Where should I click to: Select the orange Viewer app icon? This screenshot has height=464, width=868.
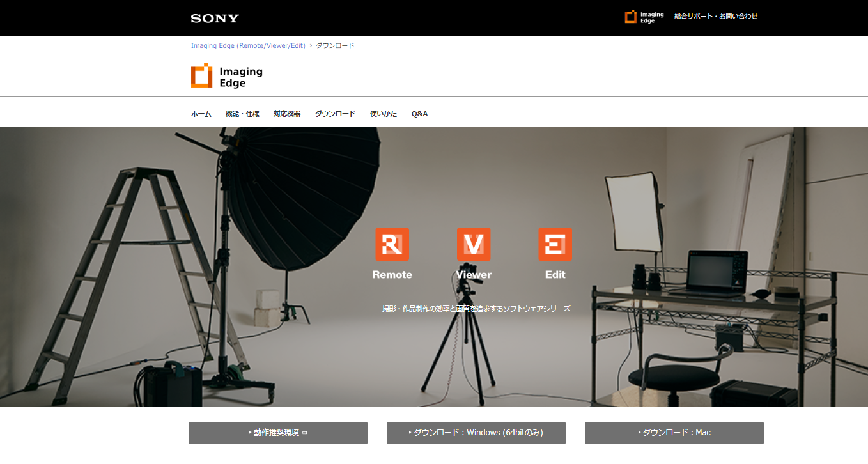(474, 244)
